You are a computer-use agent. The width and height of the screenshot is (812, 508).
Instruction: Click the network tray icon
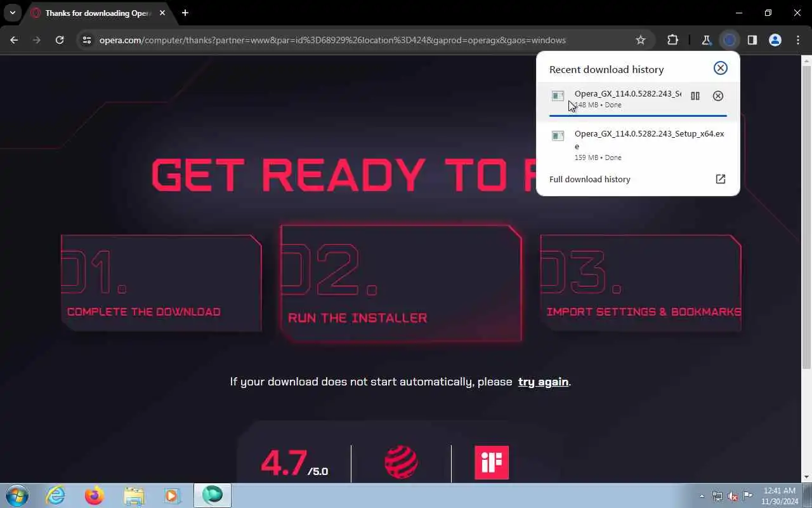(717, 496)
